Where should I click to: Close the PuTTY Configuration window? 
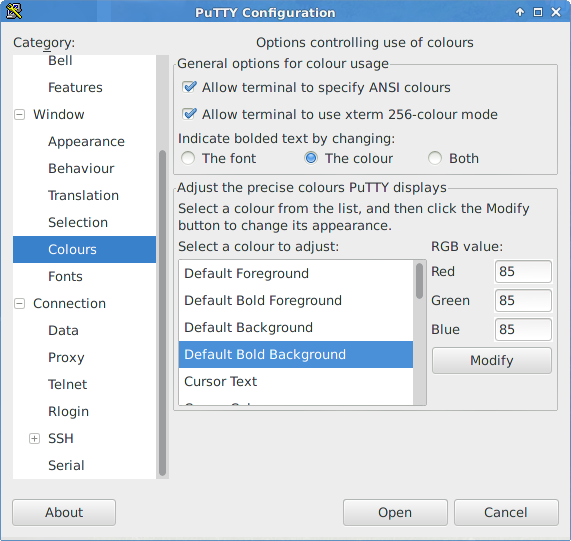click(556, 12)
